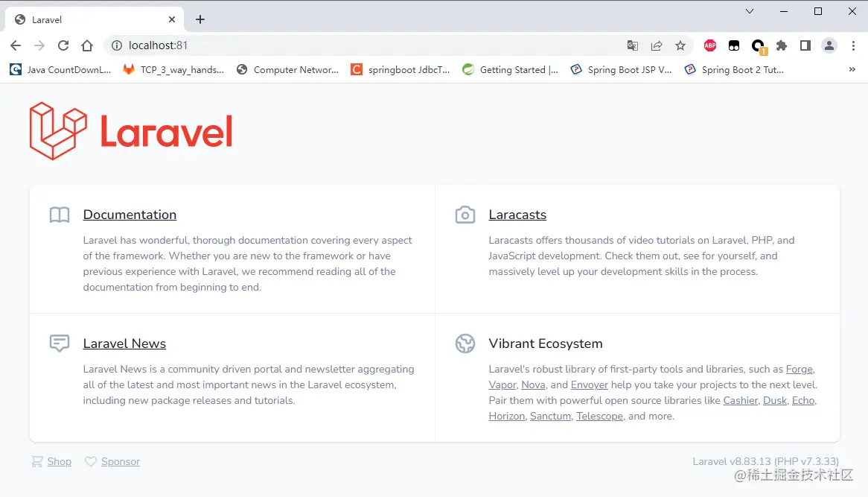
Task: Click the globe icon beside Vibrant Ecosystem
Action: [x=465, y=344]
